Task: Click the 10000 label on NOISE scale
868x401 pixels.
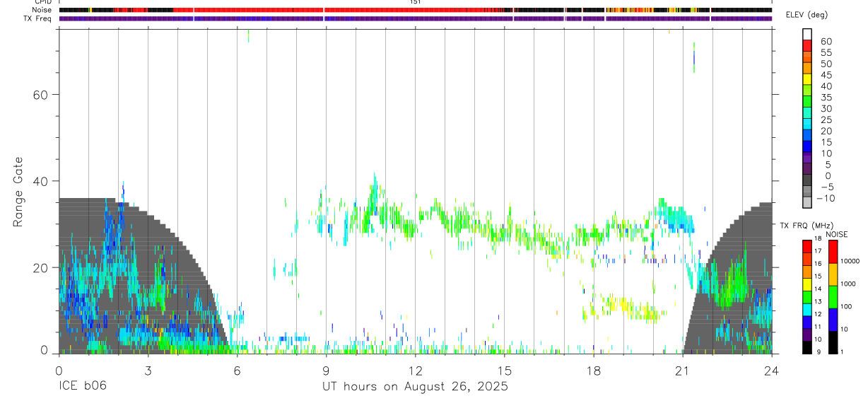Action: (x=850, y=261)
